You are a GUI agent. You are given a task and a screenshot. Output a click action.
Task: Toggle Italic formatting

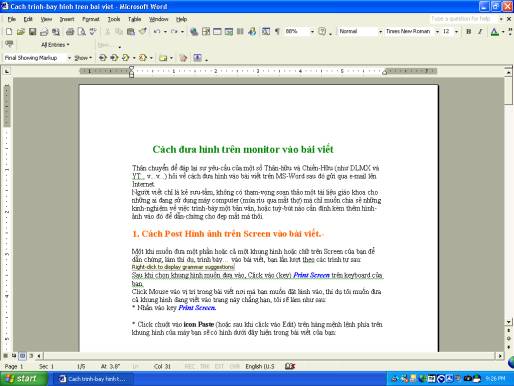480,32
